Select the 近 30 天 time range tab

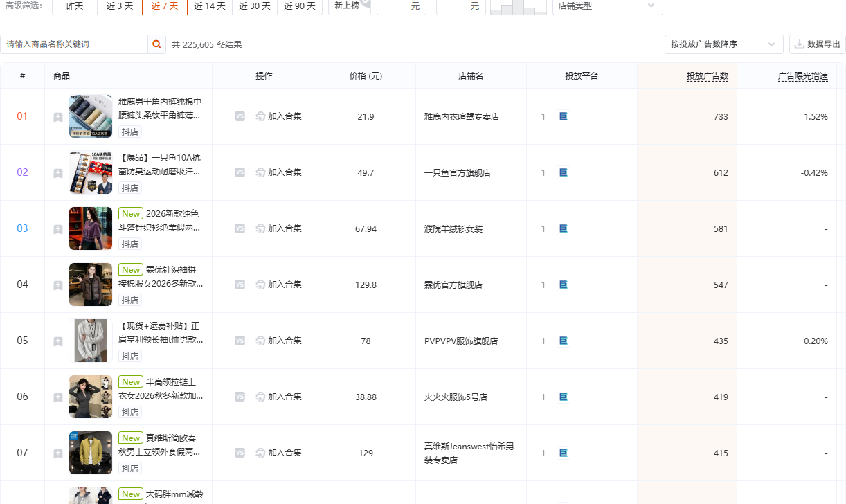(255, 6)
